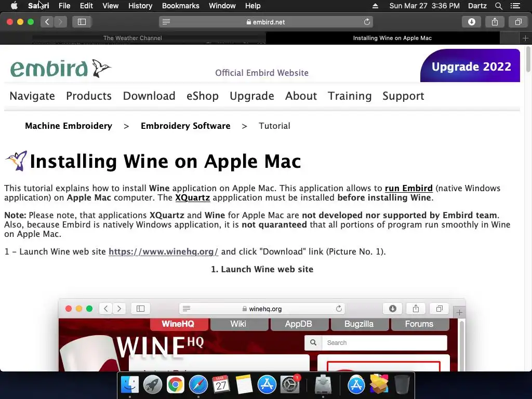Switch to The Weather Channel tab
Viewport: 532px width, 399px height.
click(x=132, y=38)
